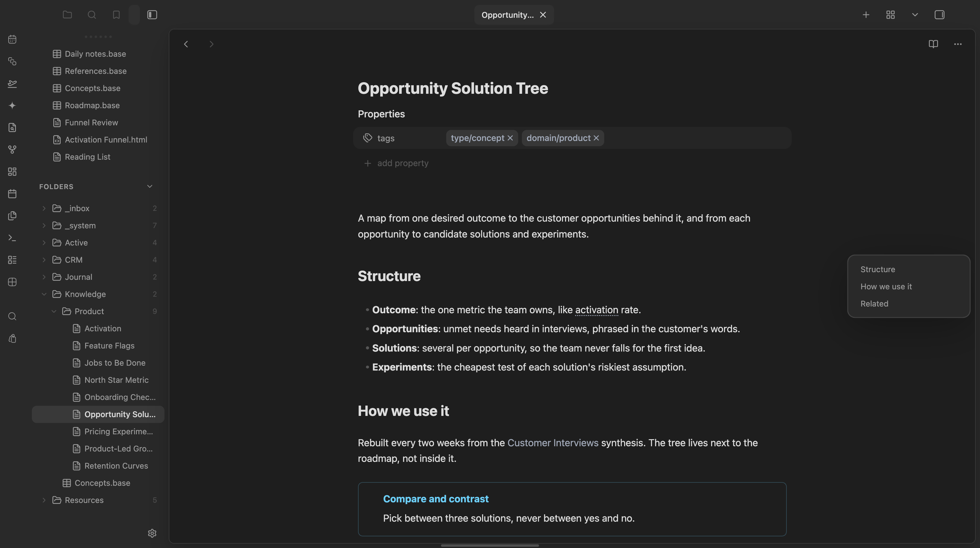
Task: Jump to How we use it in outline
Action: [886, 286]
